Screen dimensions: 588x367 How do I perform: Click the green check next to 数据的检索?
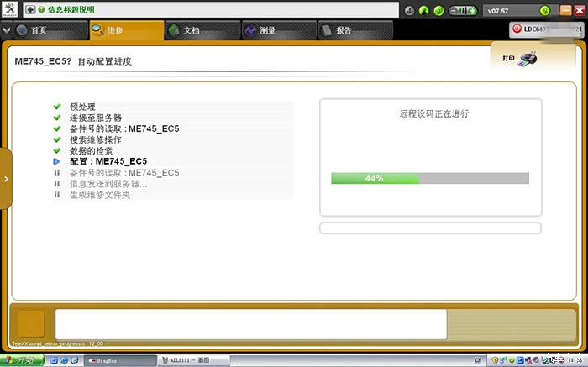pos(57,150)
